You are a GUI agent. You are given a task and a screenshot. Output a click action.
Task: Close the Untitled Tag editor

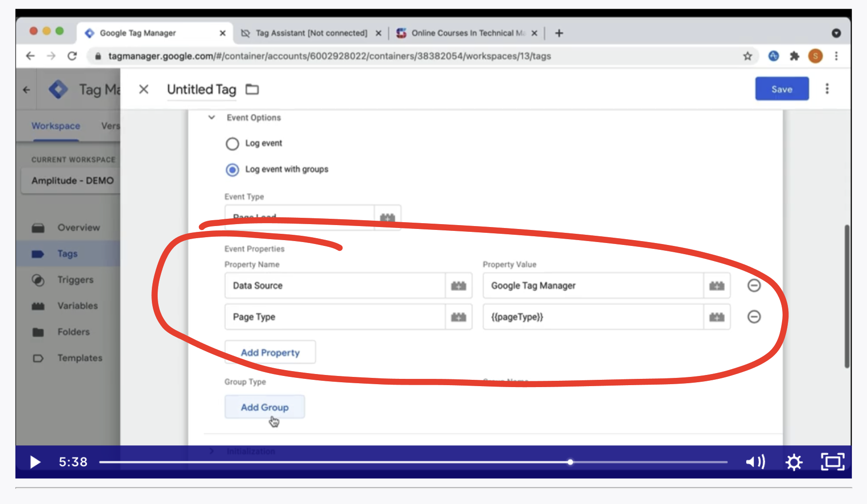click(144, 89)
